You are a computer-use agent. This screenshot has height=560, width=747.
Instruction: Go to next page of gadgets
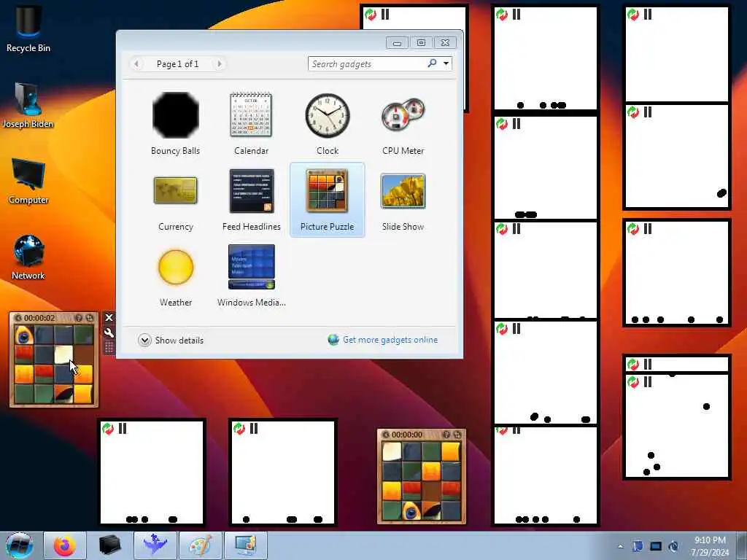click(x=219, y=64)
